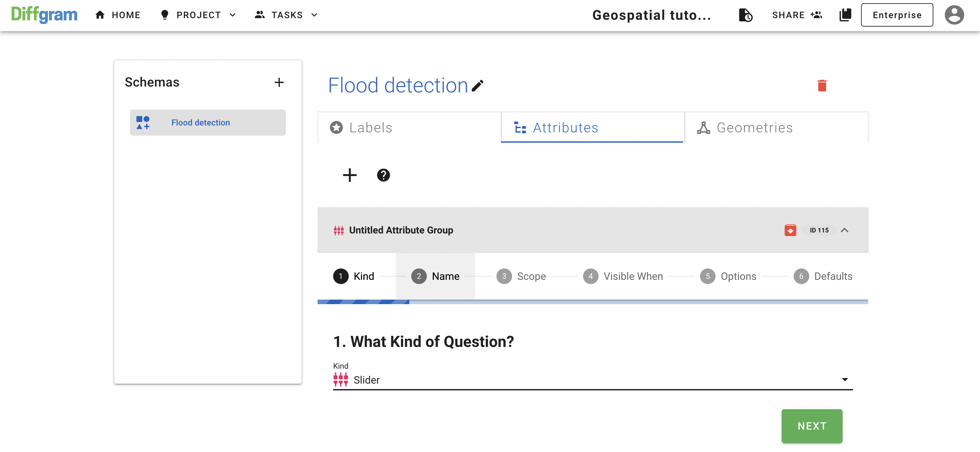Click the add attribute plus icon
Image resolution: width=980 pixels, height=452 pixels.
tap(349, 175)
